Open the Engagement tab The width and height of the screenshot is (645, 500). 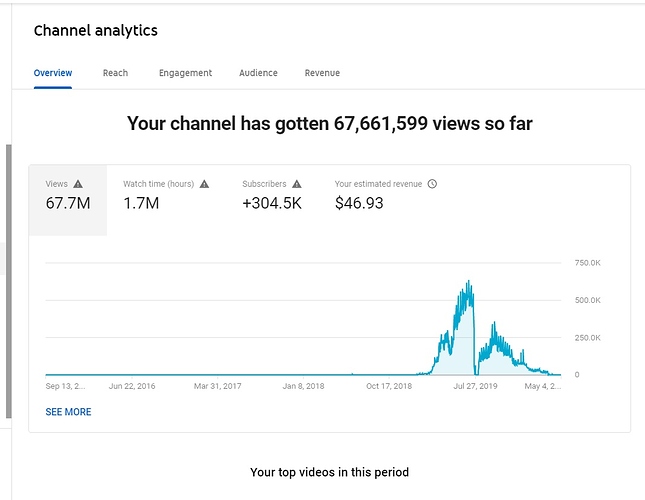(x=185, y=73)
